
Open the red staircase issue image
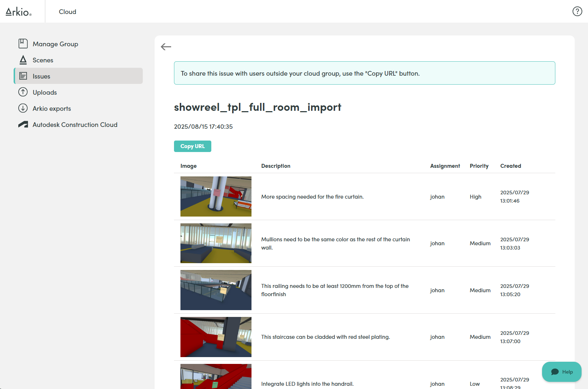coord(216,337)
